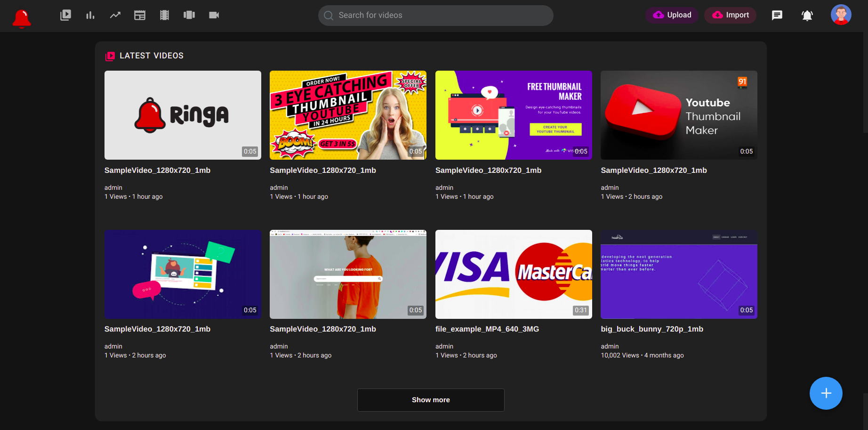The height and width of the screenshot is (430, 868).
Task: Open the Visa MasterCard video thumbnail
Action: [x=514, y=274]
